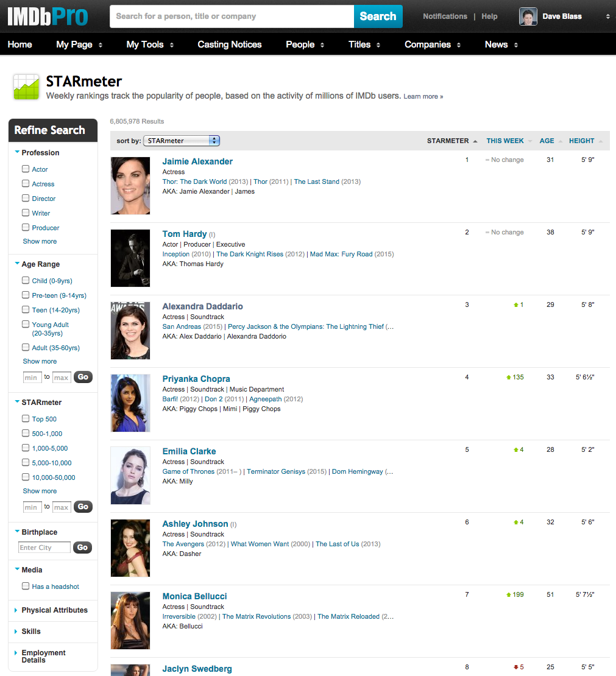Click Learn more link about STARmeter
The width and height of the screenshot is (616, 676).
tap(423, 97)
